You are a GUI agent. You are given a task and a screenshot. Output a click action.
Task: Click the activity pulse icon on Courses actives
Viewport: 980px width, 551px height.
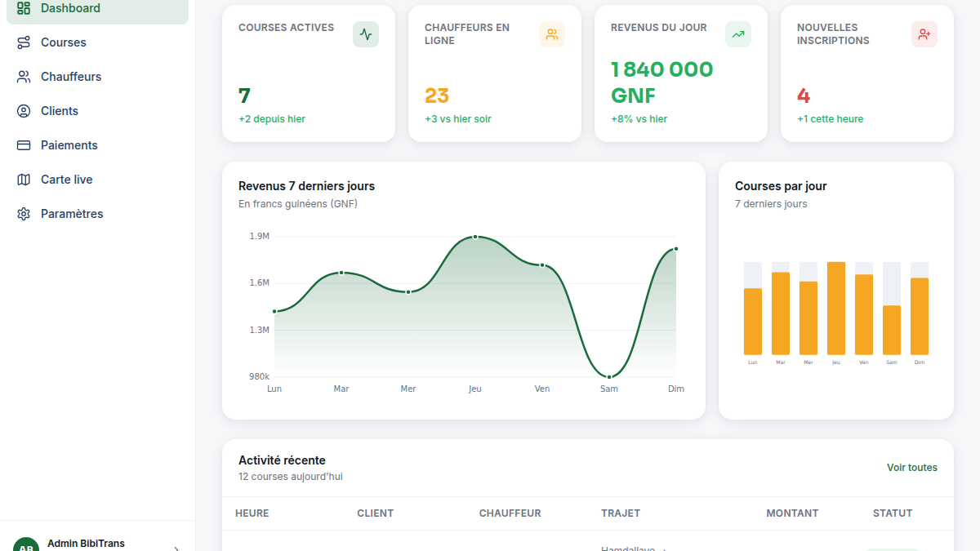(366, 34)
